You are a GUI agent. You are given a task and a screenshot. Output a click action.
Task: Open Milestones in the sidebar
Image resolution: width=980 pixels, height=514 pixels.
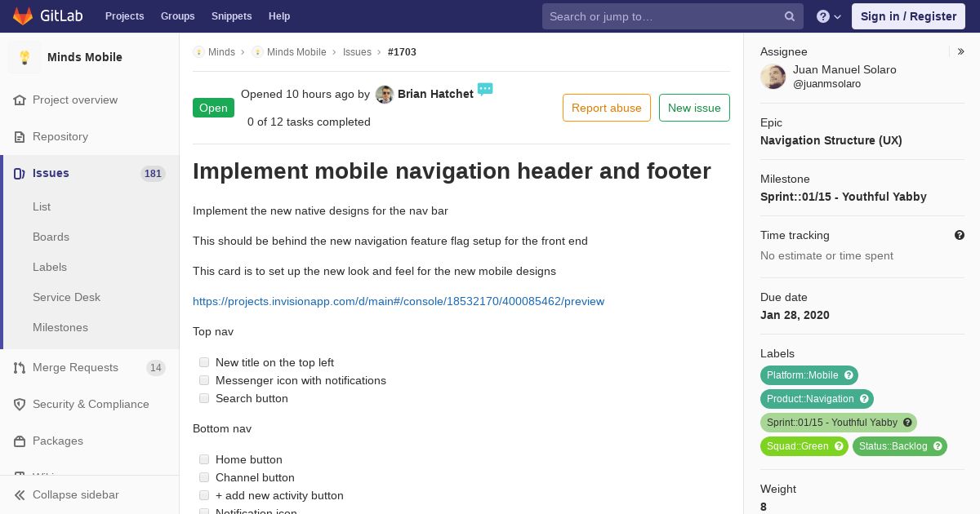60,328
